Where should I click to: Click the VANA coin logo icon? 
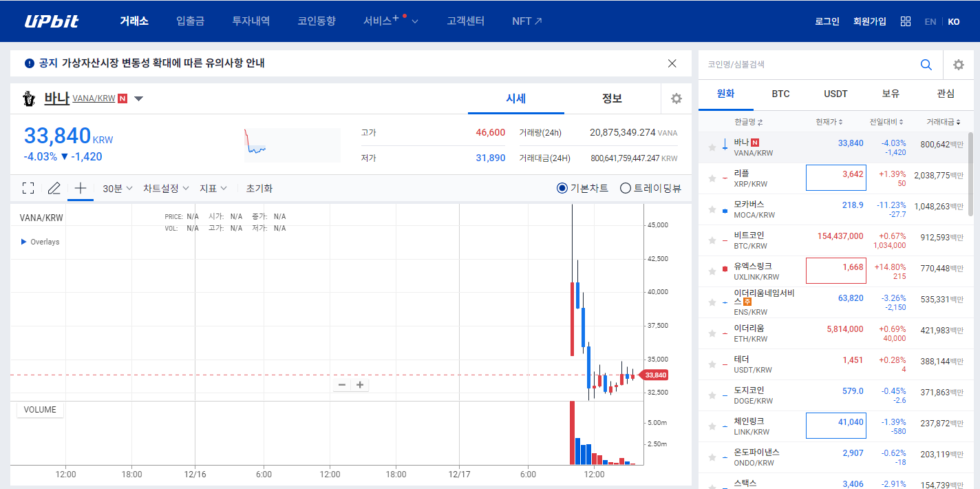(28, 98)
